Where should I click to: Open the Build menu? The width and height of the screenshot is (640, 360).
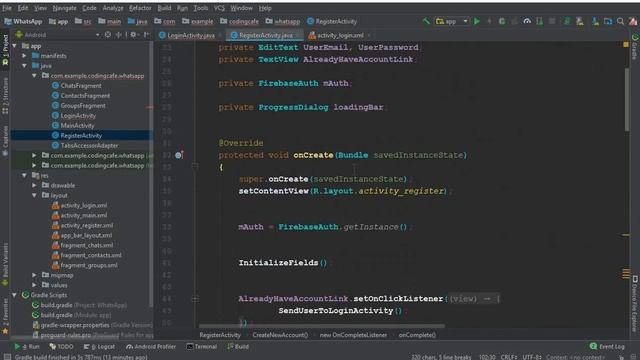164,8
